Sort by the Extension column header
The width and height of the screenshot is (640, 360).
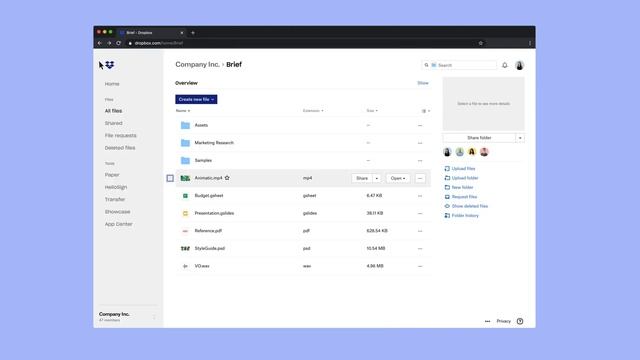point(313,111)
